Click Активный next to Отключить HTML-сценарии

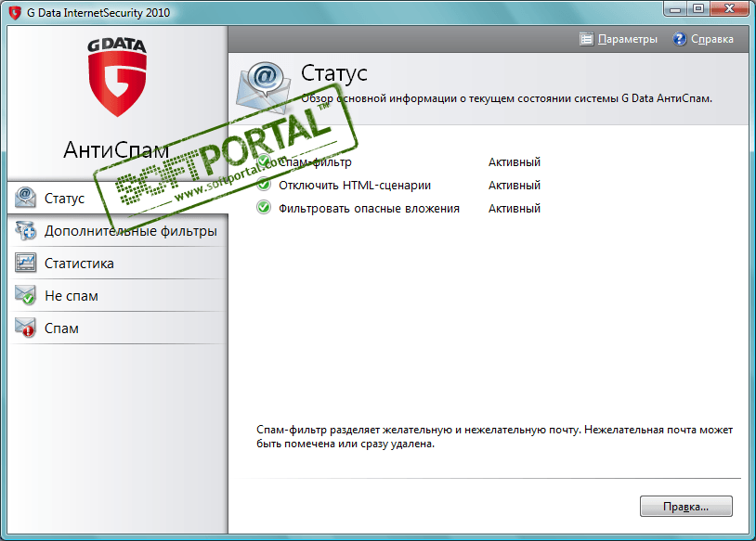[514, 186]
